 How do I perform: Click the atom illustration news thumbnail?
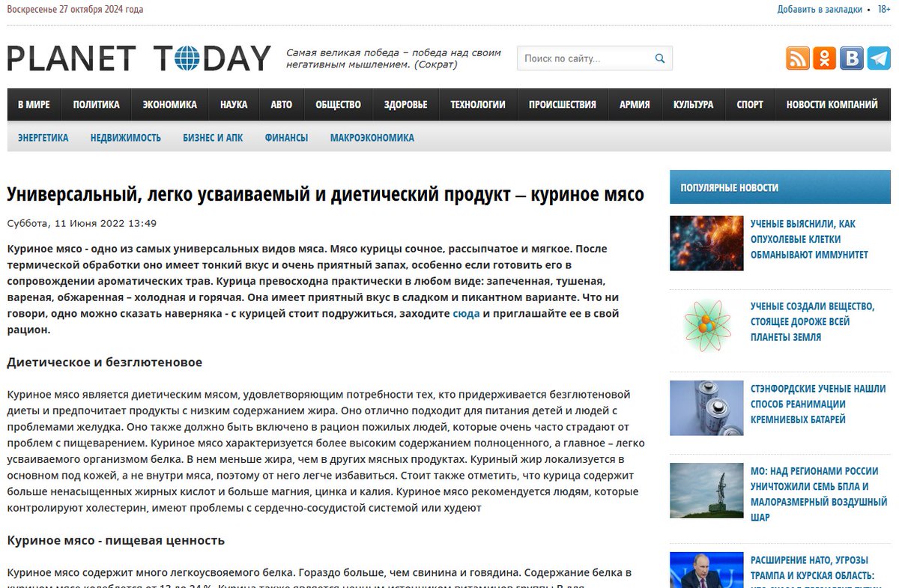click(x=706, y=326)
